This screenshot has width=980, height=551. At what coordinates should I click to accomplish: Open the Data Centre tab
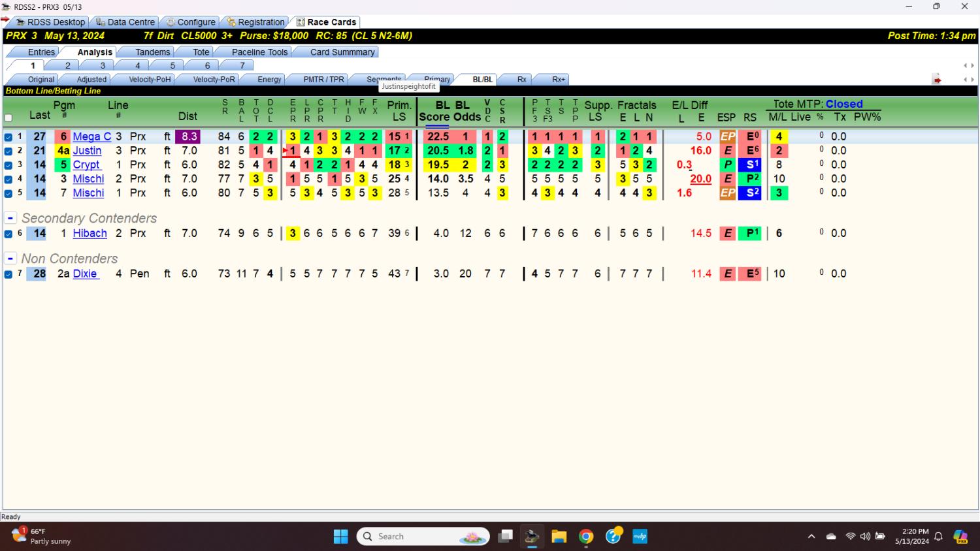[x=125, y=22]
